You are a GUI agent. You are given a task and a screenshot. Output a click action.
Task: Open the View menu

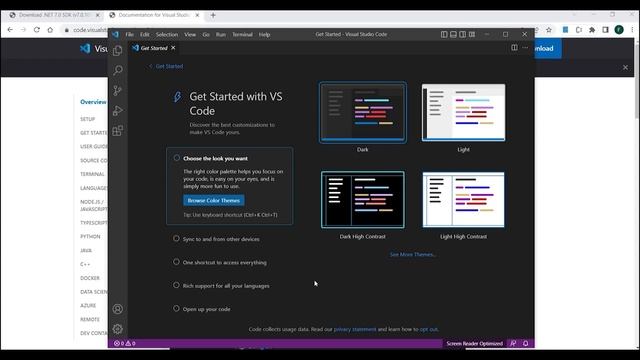[x=190, y=35]
